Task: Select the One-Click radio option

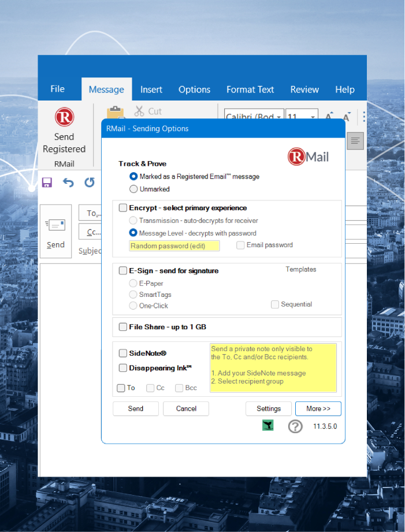Action: [133, 306]
